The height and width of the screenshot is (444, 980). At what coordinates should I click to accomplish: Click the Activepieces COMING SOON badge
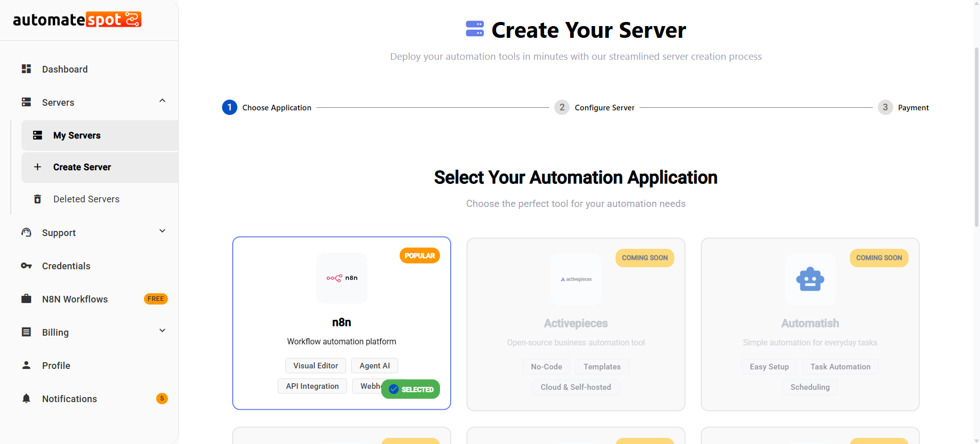click(645, 258)
